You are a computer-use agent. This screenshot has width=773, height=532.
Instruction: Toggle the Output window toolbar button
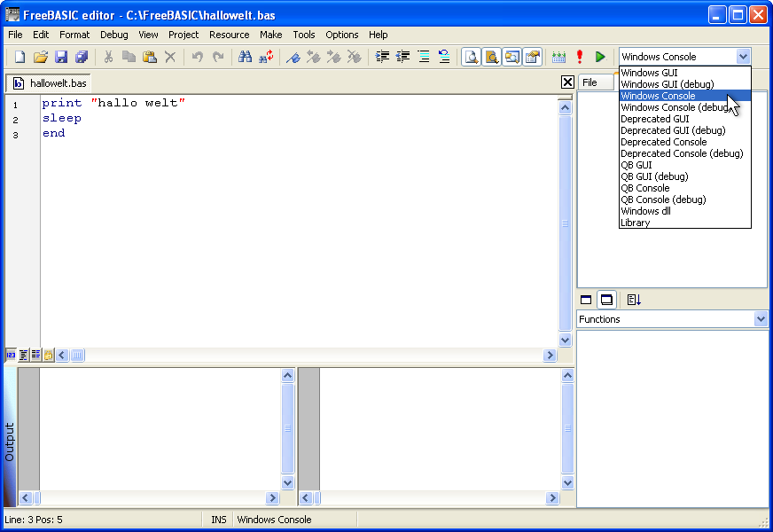tap(472, 57)
